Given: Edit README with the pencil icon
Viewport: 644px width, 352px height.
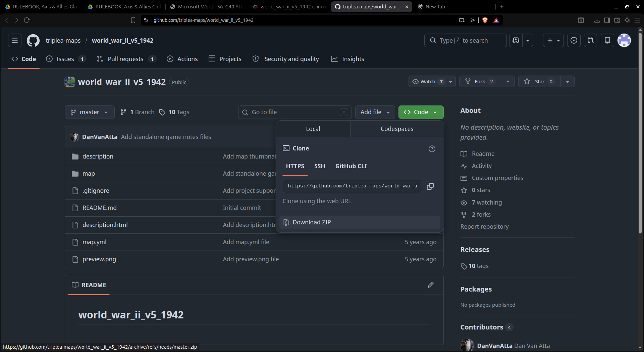Looking at the screenshot, I should tap(431, 285).
